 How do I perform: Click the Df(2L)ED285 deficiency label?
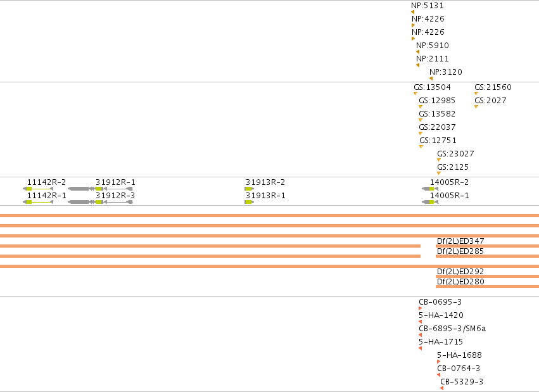(x=460, y=251)
